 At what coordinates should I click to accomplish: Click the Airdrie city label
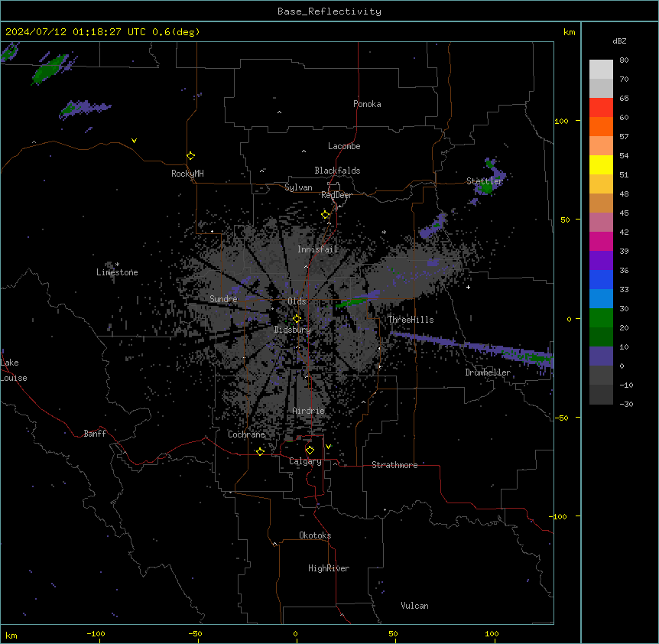pyautogui.click(x=309, y=411)
